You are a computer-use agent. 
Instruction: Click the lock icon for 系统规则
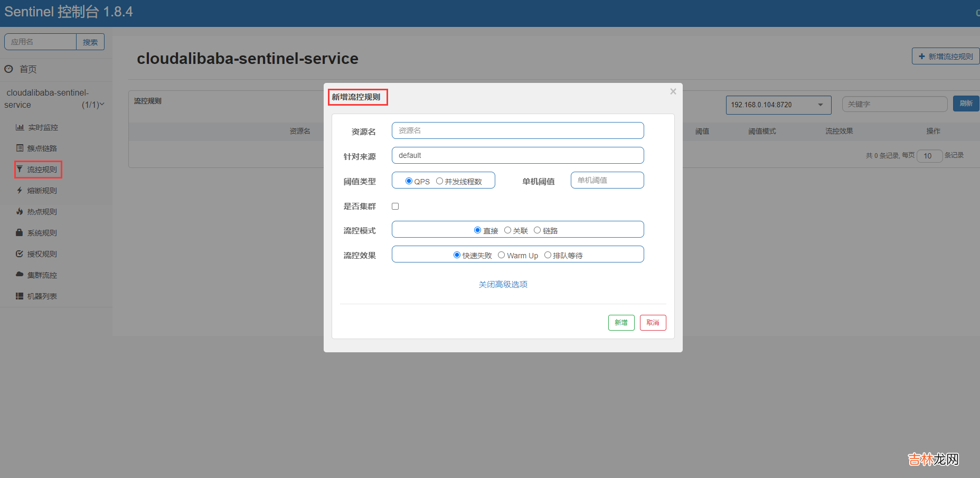pos(20,233)
